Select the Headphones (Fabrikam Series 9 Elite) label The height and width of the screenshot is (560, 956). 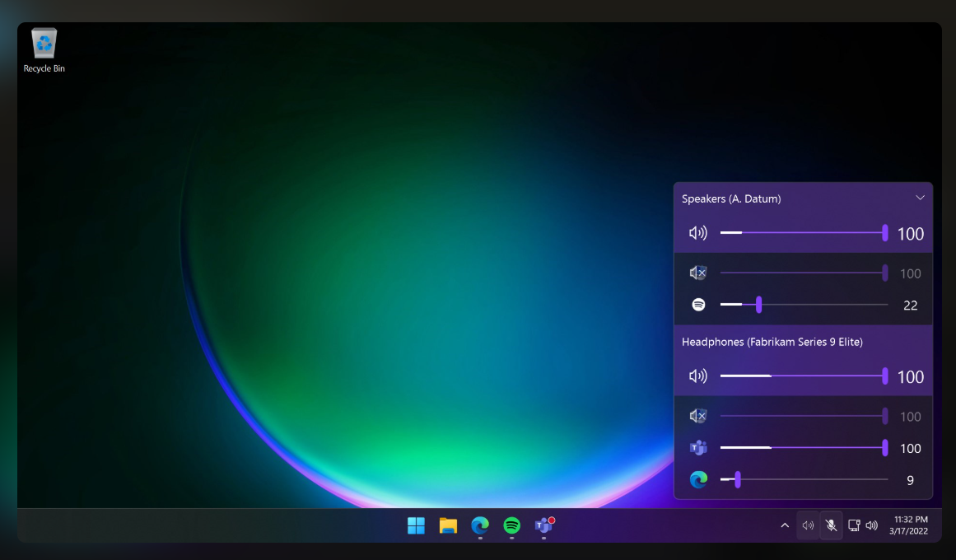[772, 342]
